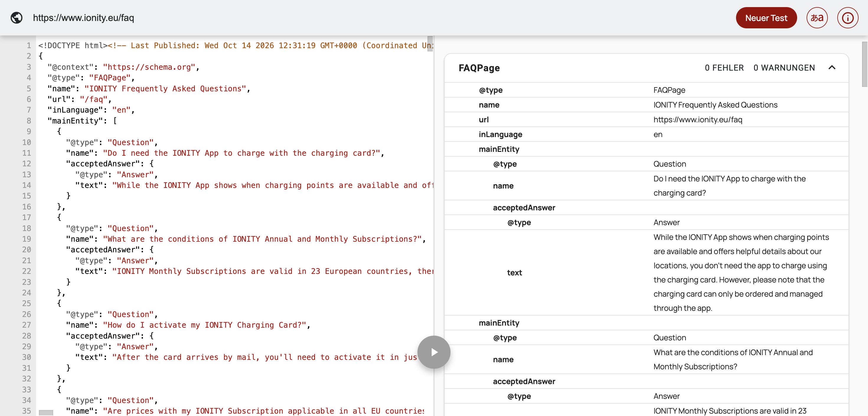Viewport: 868px width, 416px height.
Task: Click the "url": "/faq" code line
Action: click(x=79, y=99)
